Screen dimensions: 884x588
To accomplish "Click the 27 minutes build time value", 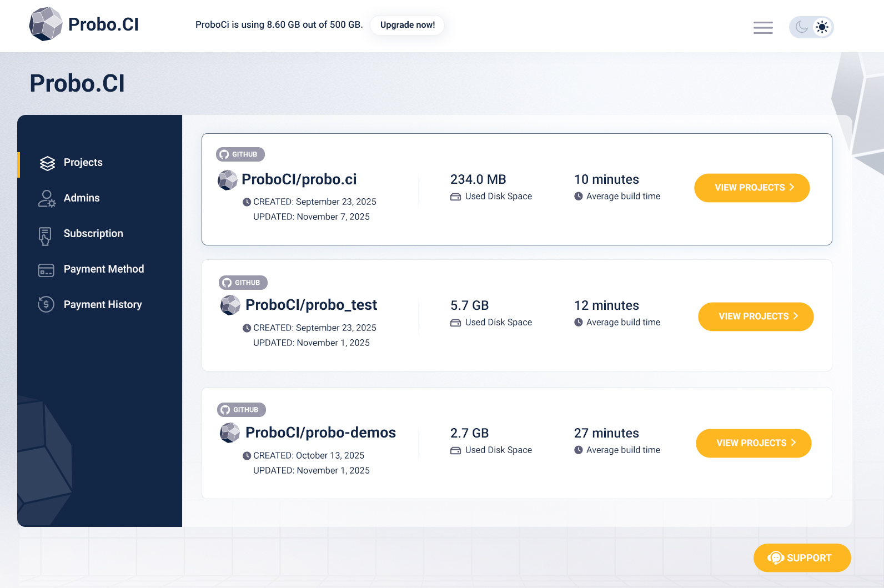I will point(606,433).
